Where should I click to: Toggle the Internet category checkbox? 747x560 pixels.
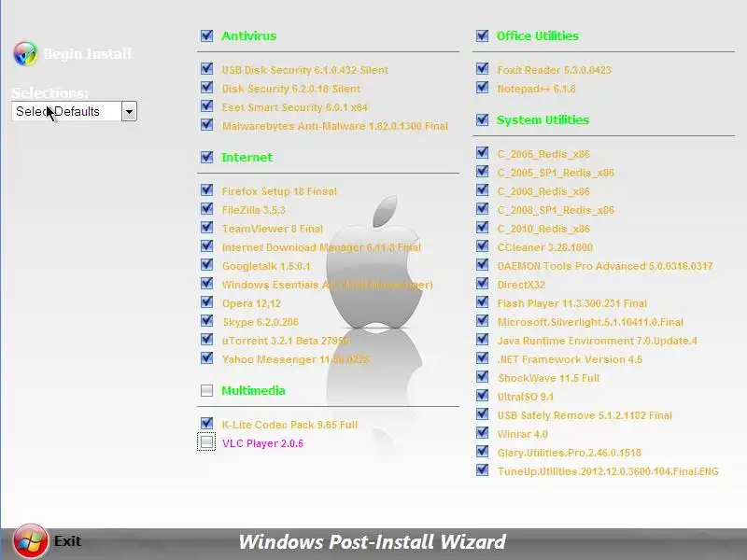(206, 157)
